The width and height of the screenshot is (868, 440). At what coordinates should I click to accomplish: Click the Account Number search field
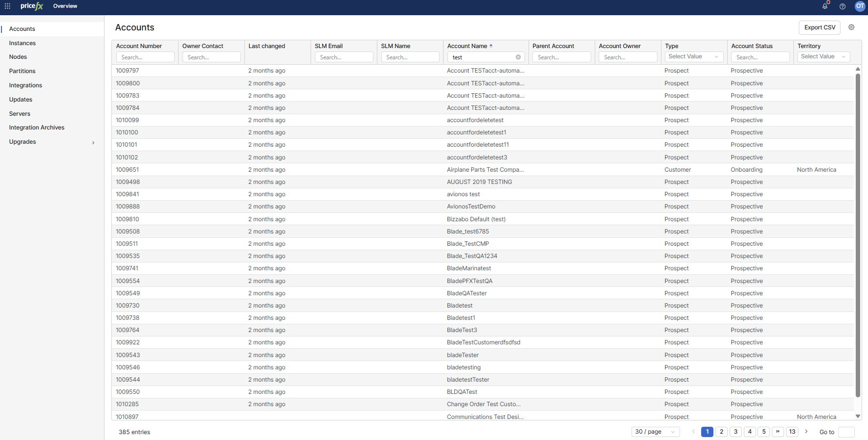145,57
